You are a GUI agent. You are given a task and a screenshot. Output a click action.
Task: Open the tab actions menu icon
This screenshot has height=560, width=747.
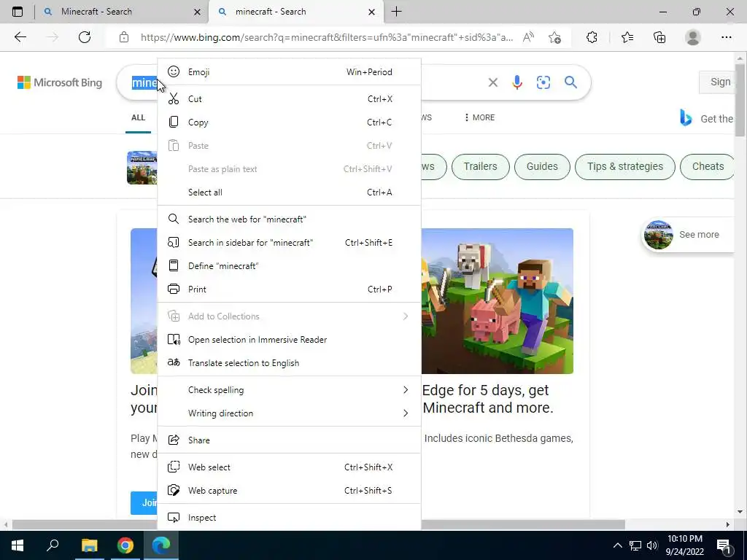18,12
